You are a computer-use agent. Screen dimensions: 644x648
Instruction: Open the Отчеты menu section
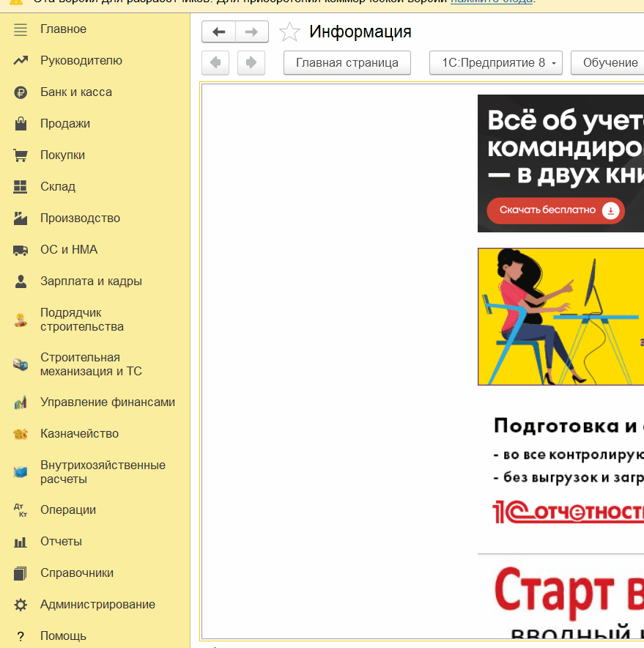(61, 542)
